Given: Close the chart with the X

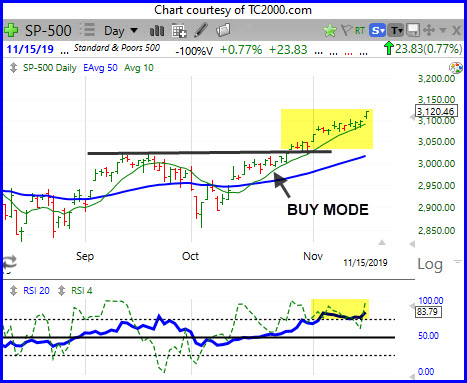Looking at the screenshot, I should pyautogui.click(x=456, y=31).
